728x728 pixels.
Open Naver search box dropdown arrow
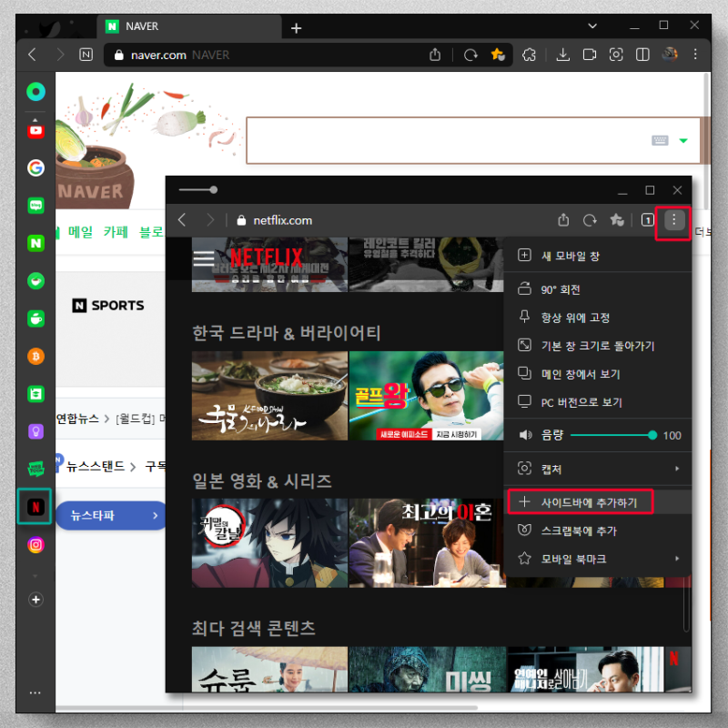683,140
